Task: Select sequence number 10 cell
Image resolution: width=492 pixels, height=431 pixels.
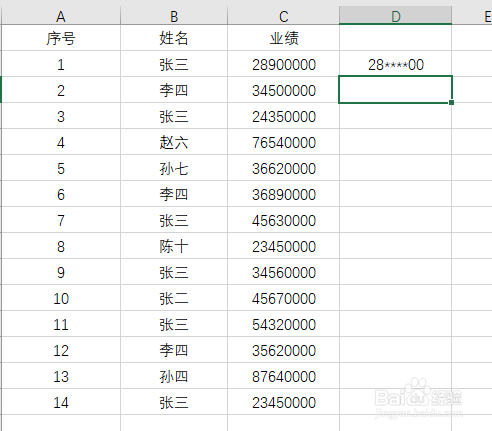Action: [61, 298]
